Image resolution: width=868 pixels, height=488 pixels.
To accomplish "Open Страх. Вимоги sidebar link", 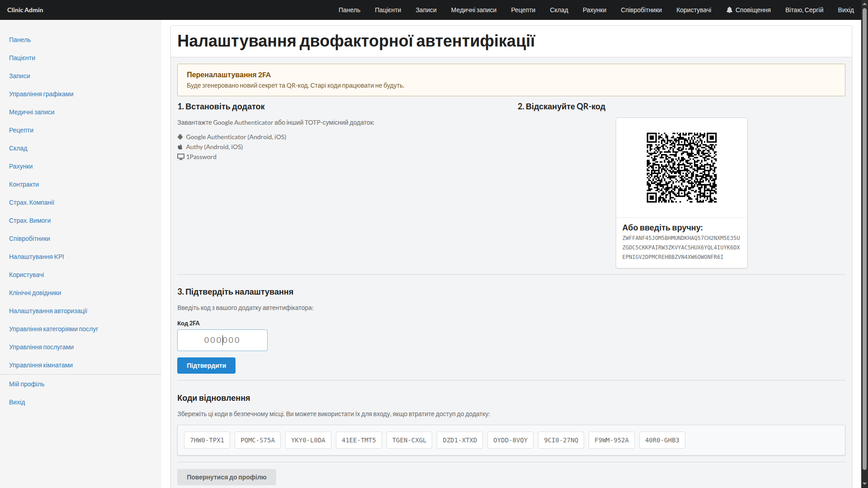I will click(x=30, y=221).
